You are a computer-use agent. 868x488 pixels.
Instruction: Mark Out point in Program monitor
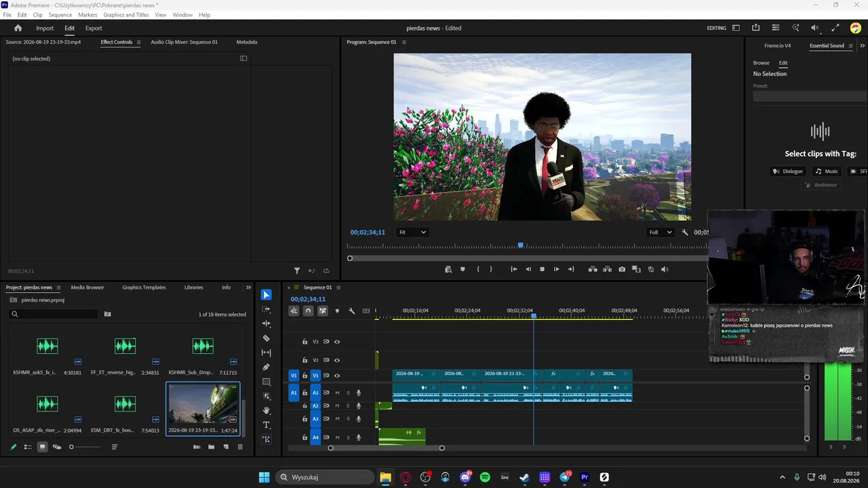[491, 269]
